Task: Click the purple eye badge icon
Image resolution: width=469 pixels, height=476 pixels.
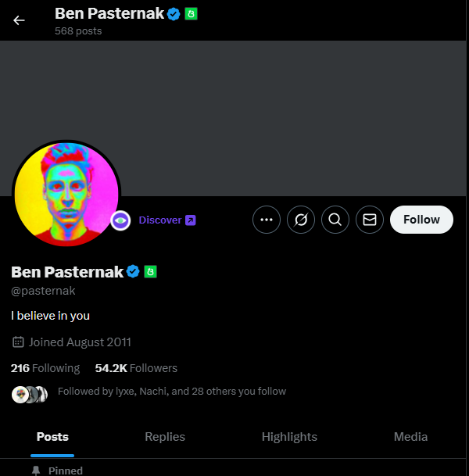Action: click(120, 220)
